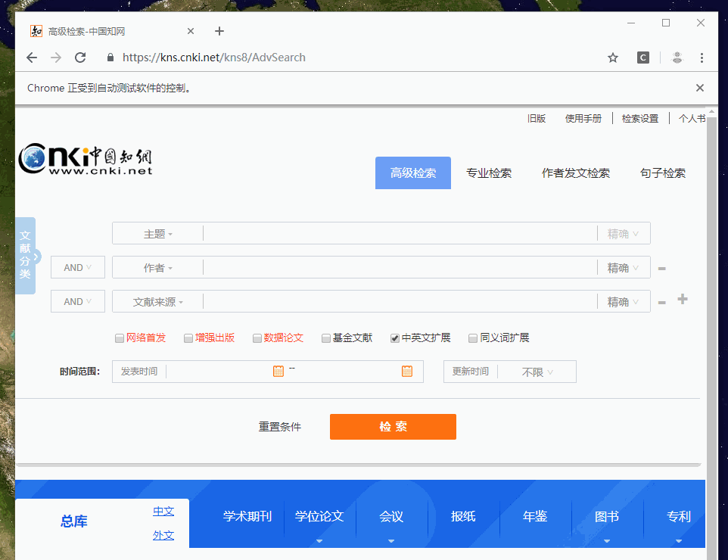Select the 年鉴 database tab
728x560 pixels.
tap(535, 516)
